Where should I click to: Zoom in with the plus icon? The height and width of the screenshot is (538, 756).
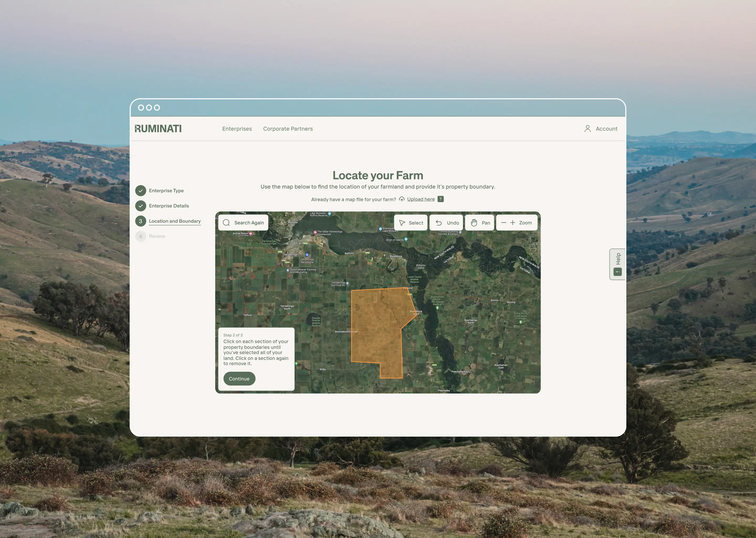pyautogui.click(x=513, y=223)
